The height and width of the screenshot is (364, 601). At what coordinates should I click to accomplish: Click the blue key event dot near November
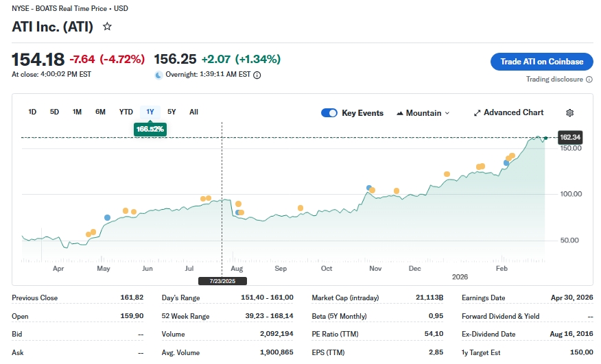[x=368, y=188]
